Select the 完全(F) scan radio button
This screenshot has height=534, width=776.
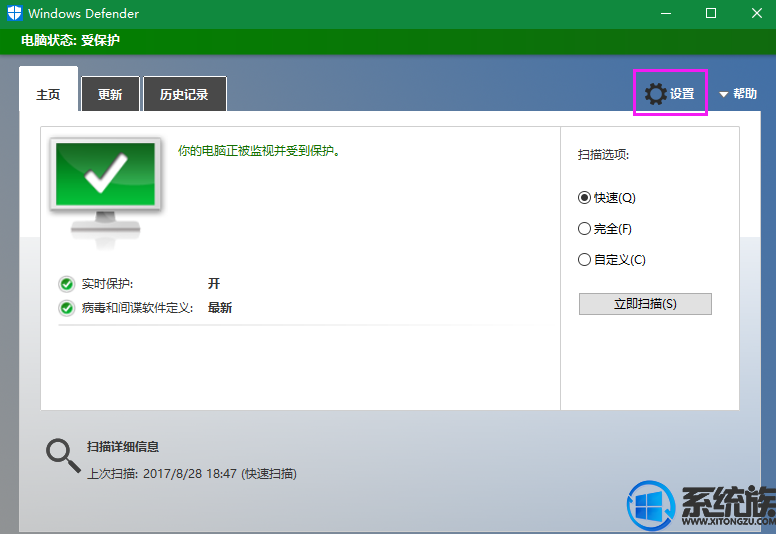pos(584,229)
